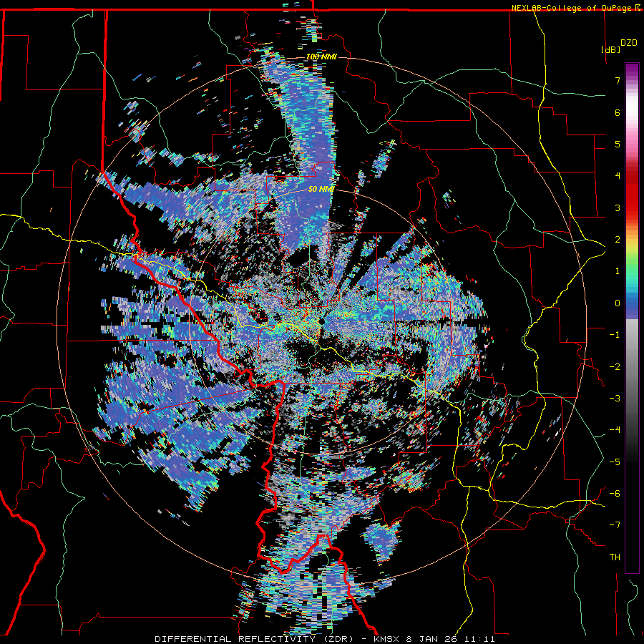Click the '11:11' timestamp text

[479, 639]
